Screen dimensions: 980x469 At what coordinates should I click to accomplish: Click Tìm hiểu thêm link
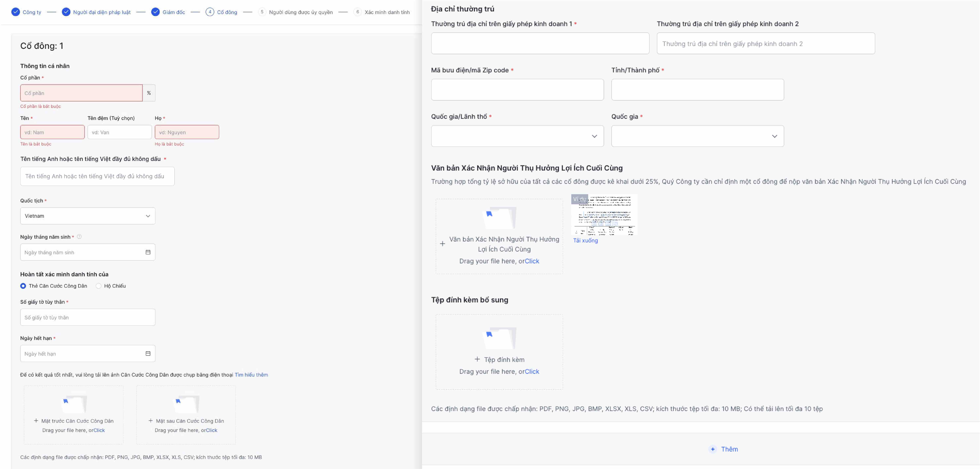251,375
